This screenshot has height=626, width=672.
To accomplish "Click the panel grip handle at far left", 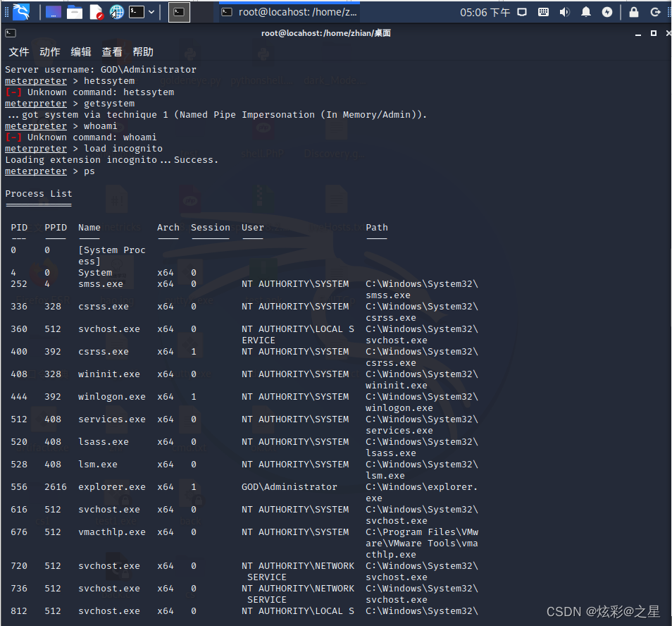I will coord(6,12).
